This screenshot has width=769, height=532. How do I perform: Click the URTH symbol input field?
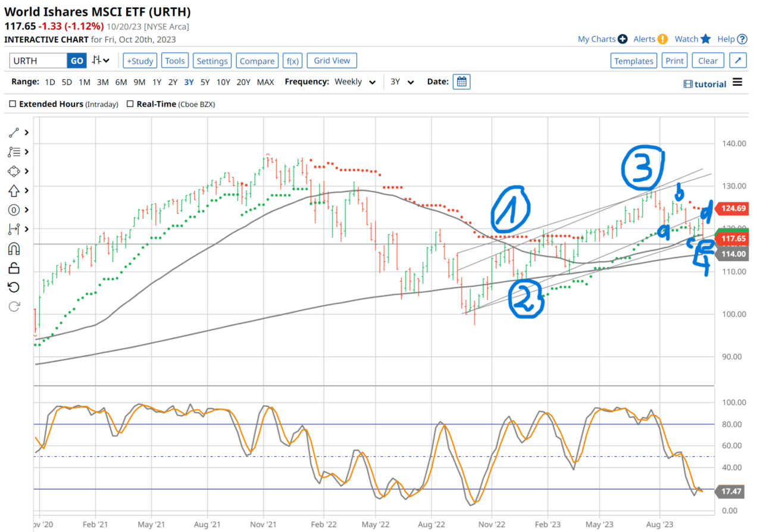[x=38, y=61]
